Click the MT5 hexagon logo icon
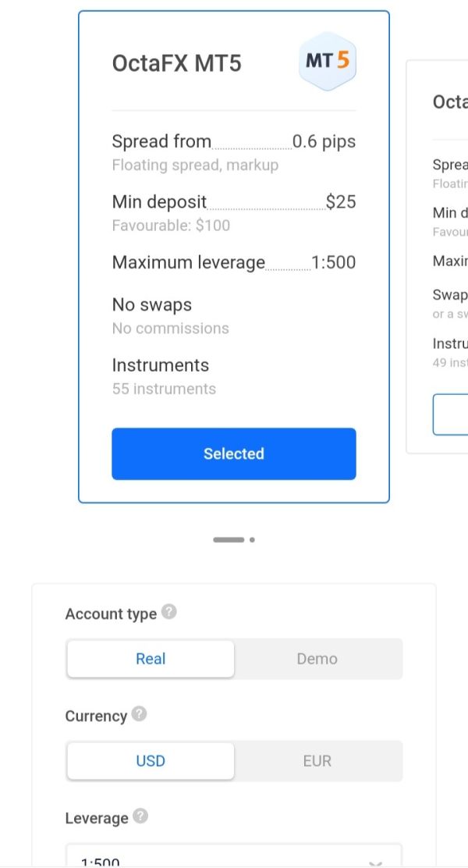Viewport: 468px width, 868px height. click(x=328, y=62)
